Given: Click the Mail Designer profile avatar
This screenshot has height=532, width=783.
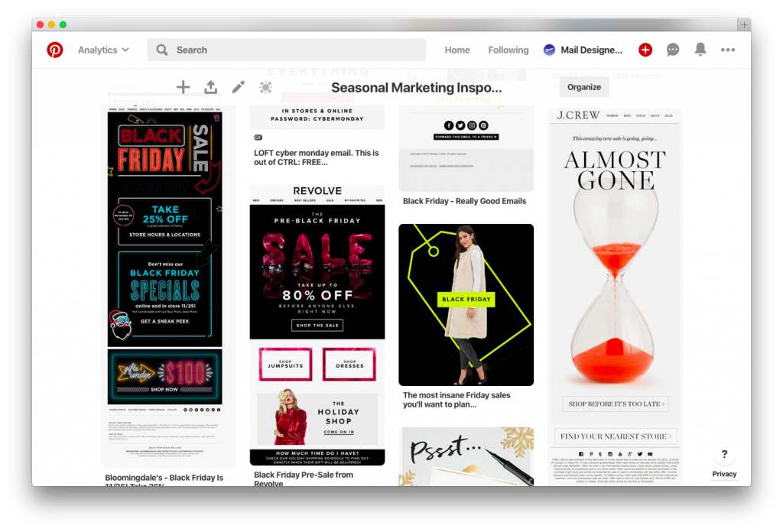Looking at the screenshot, I should (x=549, y=50).
